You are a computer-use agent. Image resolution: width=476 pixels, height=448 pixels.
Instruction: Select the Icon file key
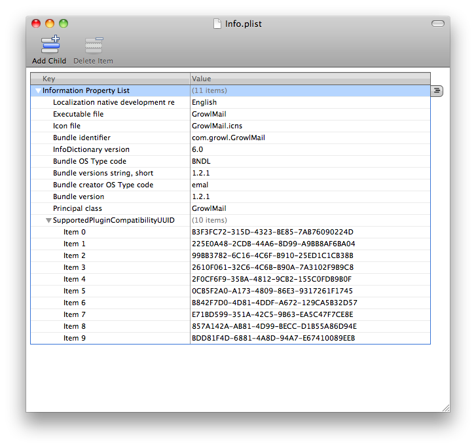pyautogui.click(x=67, y=126)
